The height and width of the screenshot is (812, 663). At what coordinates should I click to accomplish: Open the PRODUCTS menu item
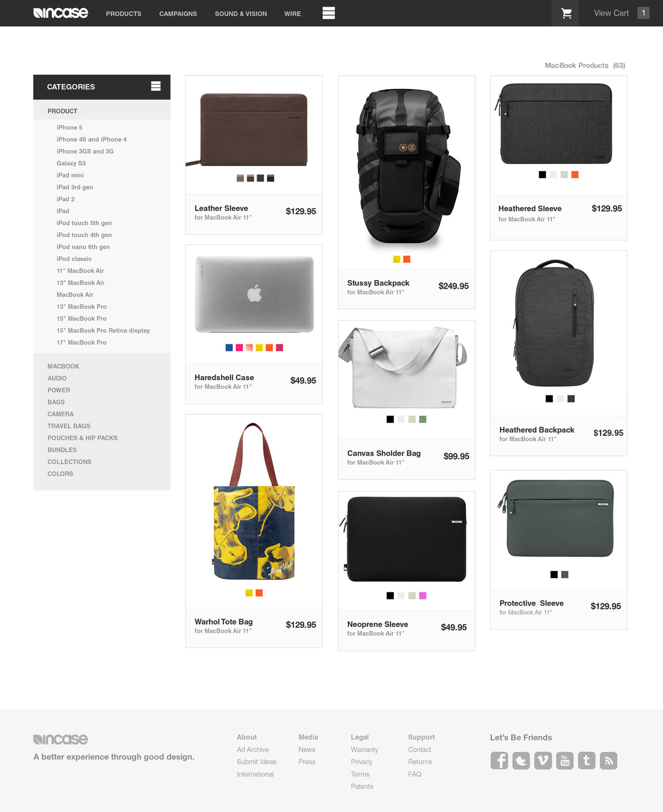123,14
